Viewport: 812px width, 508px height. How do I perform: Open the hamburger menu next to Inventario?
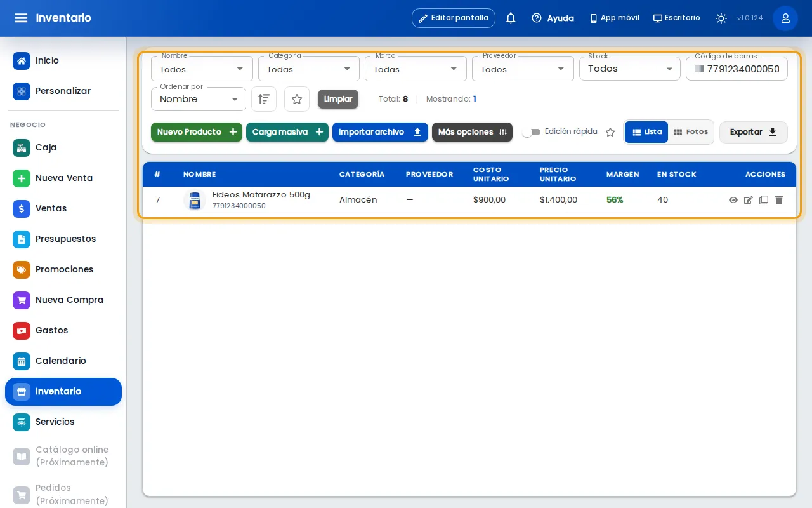point(21,18)
